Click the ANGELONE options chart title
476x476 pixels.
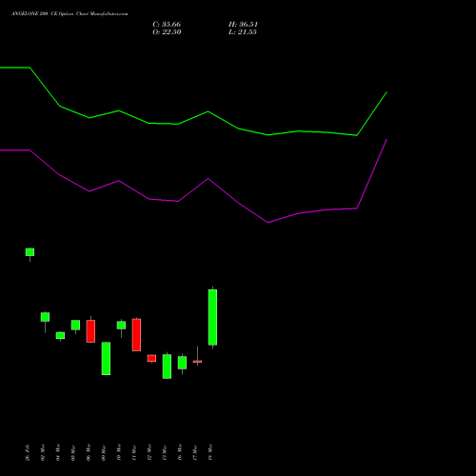point(69,14)
